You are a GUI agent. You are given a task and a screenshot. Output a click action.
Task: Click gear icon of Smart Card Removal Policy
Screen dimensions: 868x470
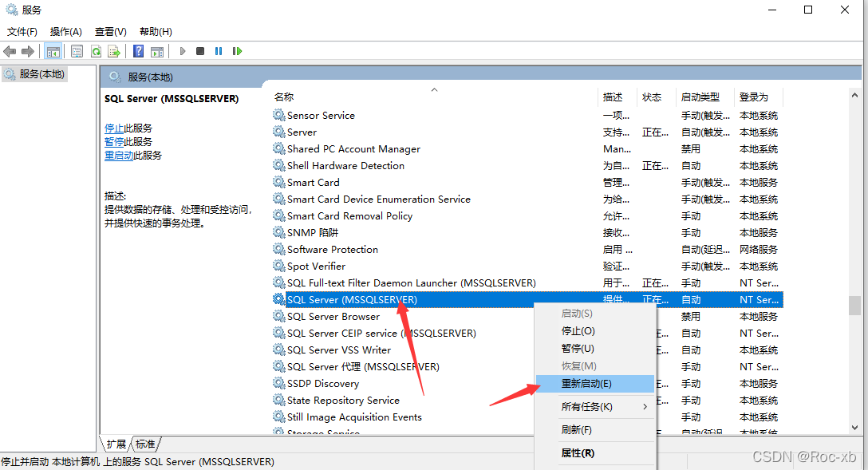(278, 215)
